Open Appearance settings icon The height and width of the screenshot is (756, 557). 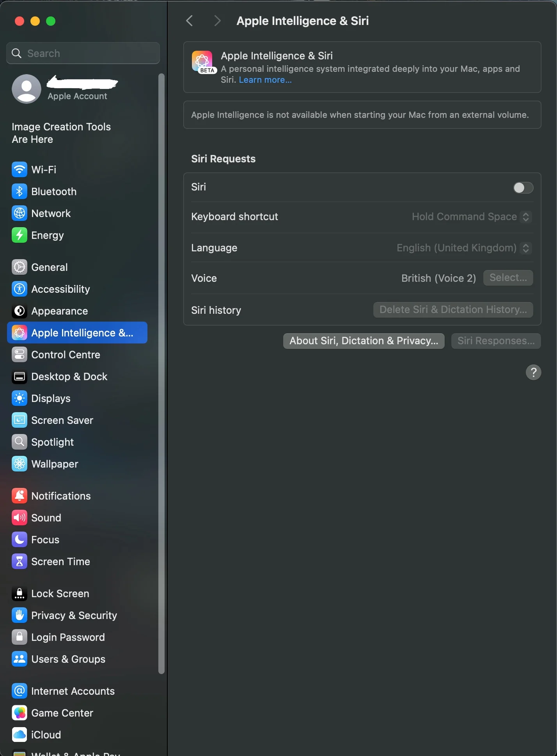pos(20,311)
